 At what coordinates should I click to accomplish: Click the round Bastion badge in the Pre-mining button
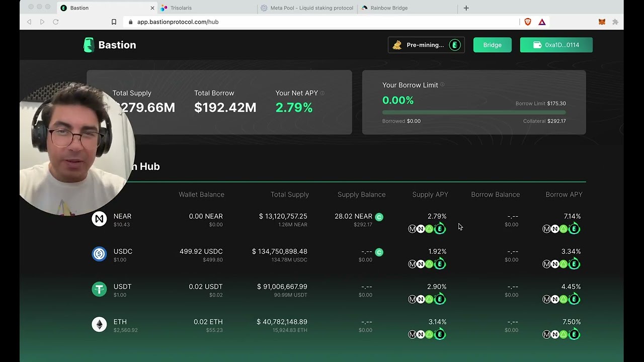tap(455, 45)
